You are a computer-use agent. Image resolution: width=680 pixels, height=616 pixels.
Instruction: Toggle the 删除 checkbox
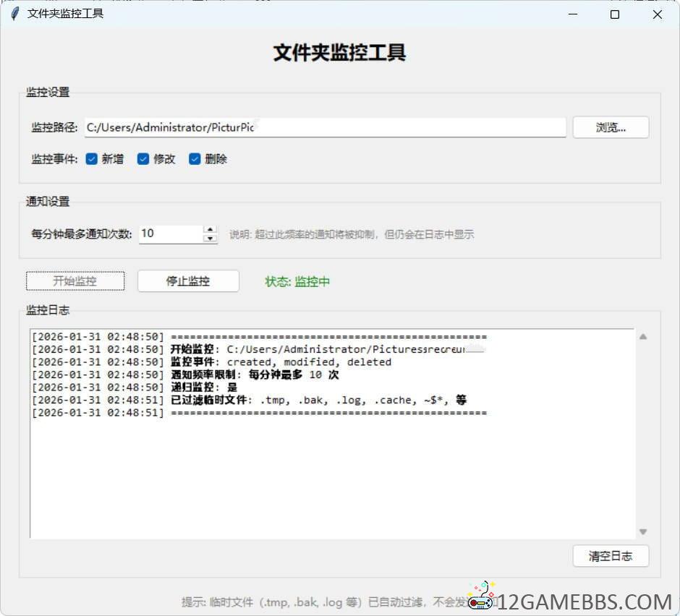point(195,159)
